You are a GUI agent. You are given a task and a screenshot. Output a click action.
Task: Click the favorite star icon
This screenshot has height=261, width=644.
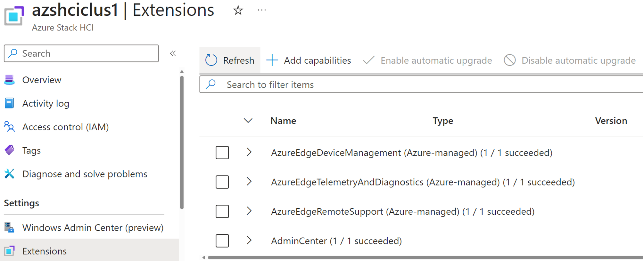tap(238, 11)
